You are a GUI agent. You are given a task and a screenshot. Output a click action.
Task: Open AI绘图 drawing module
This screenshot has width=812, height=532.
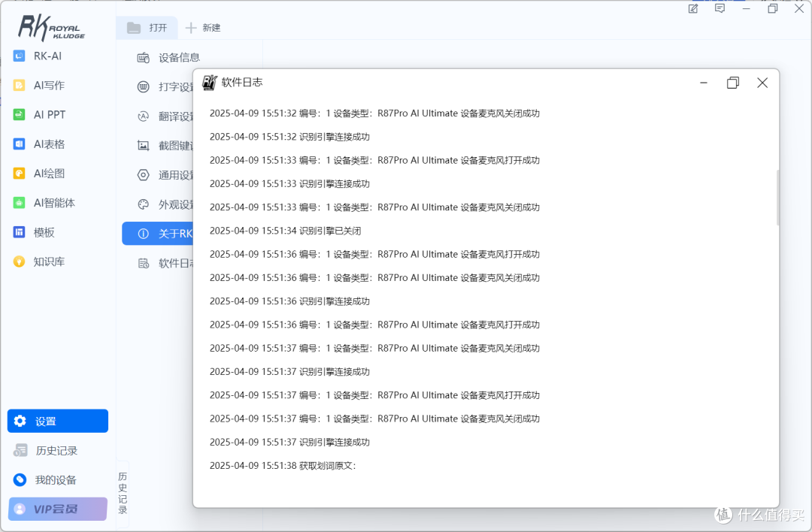click(x=39, y=174)
